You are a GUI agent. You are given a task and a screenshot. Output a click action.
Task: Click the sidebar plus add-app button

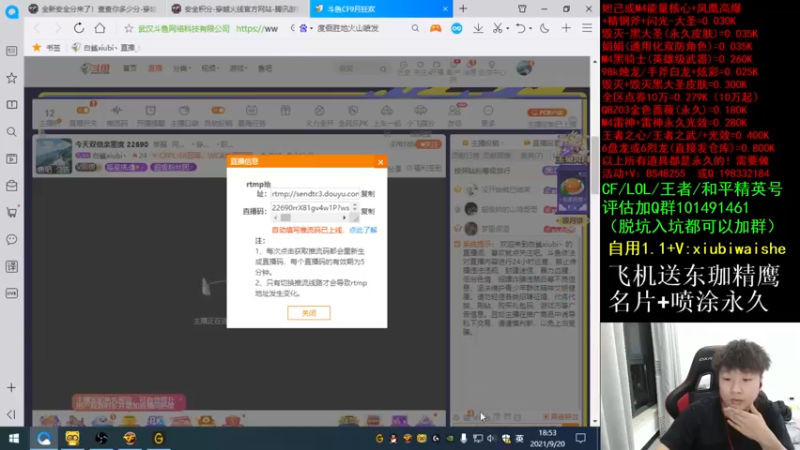click(x=11, y=388)
